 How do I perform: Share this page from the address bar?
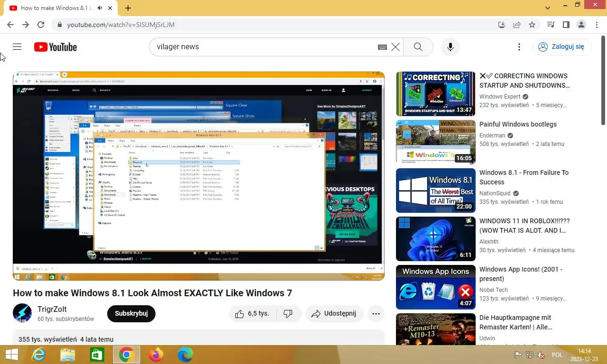click(517, 25)
